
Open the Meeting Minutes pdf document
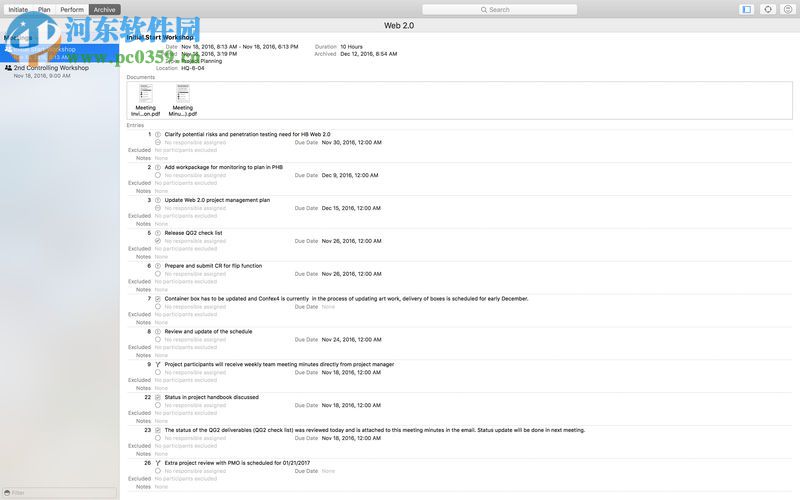point(183,101)
